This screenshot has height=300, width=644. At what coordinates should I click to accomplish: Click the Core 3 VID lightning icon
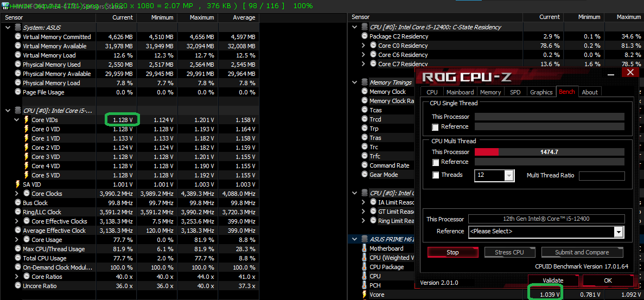point(27,157)
